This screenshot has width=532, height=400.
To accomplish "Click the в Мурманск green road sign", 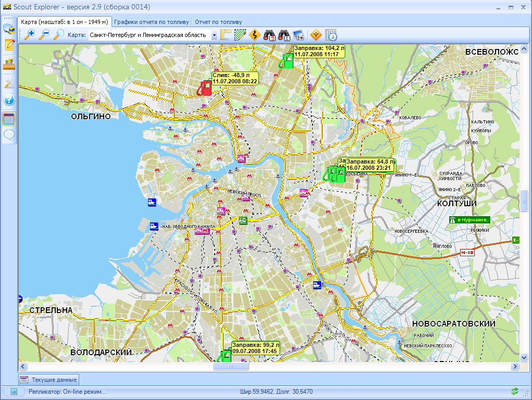I will click(x=470, y=220).
